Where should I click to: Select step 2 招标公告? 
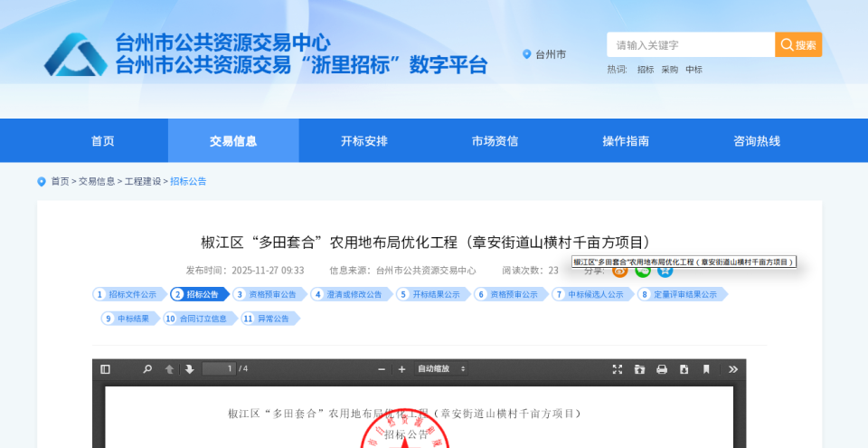pyautogui.click(x=199, y=294)
